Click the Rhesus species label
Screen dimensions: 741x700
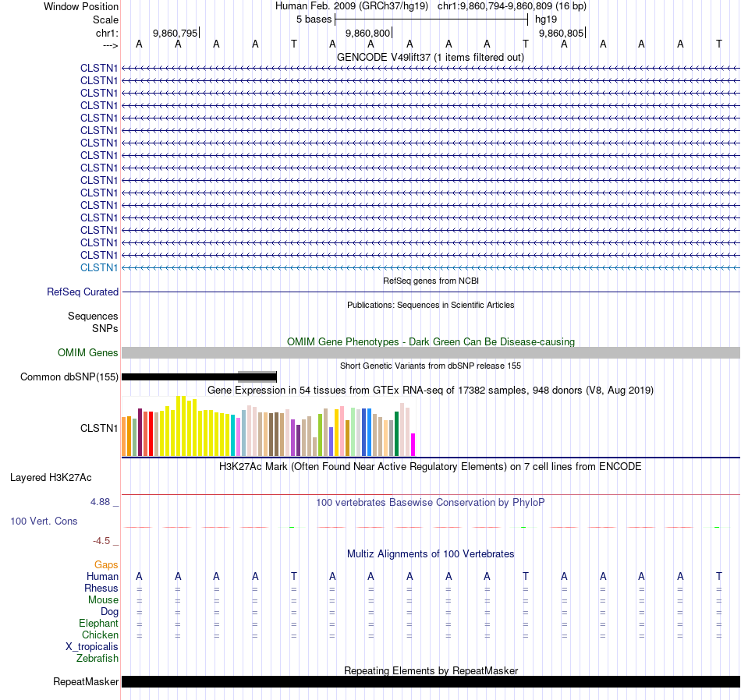coord(101,588)
